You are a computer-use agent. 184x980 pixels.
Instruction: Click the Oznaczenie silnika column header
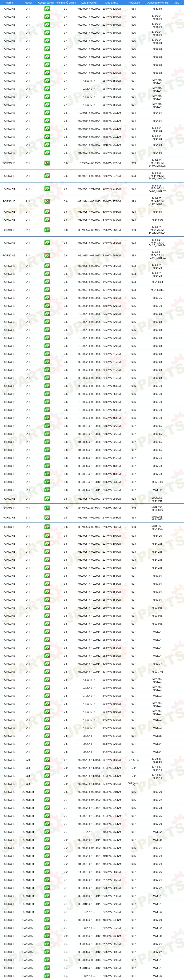pyautogui.click(x=157, y=3)
